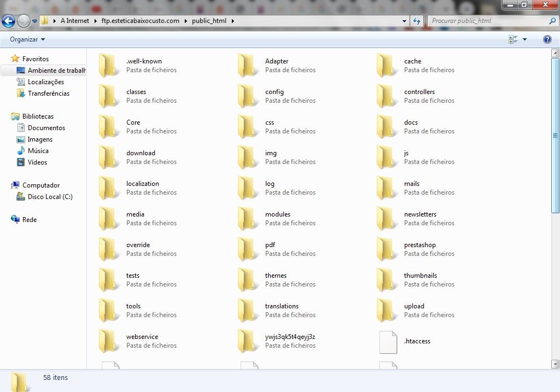This screenshot has width=560, height=392.
Task: Click the Back navigation arrow button
Action: 9,21
